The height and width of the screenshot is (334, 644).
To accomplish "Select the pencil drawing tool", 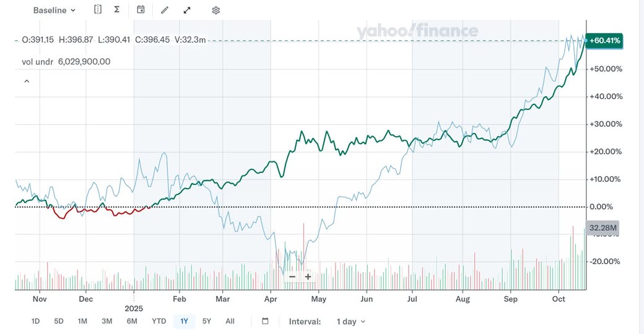I will (x=165, y=11).
